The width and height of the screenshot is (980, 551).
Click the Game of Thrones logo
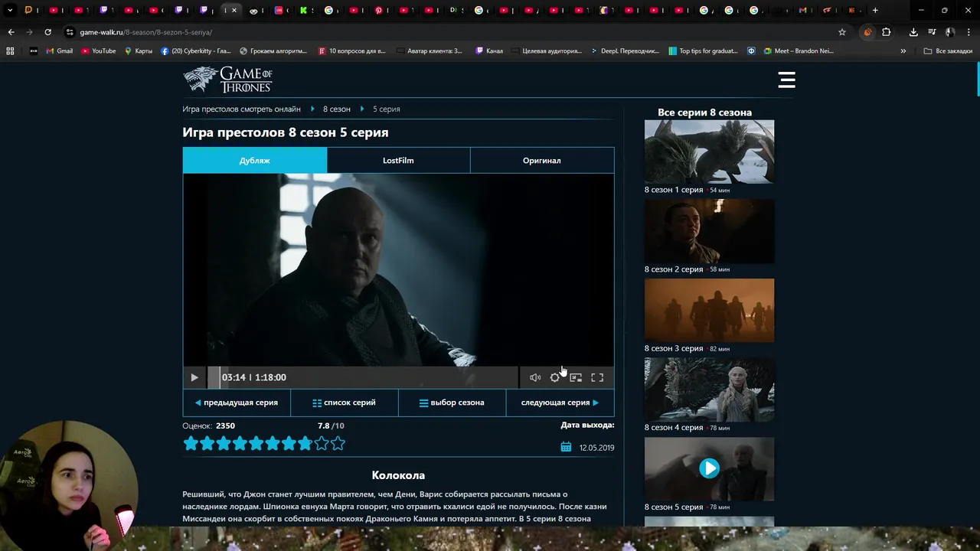tap(227, 80)
